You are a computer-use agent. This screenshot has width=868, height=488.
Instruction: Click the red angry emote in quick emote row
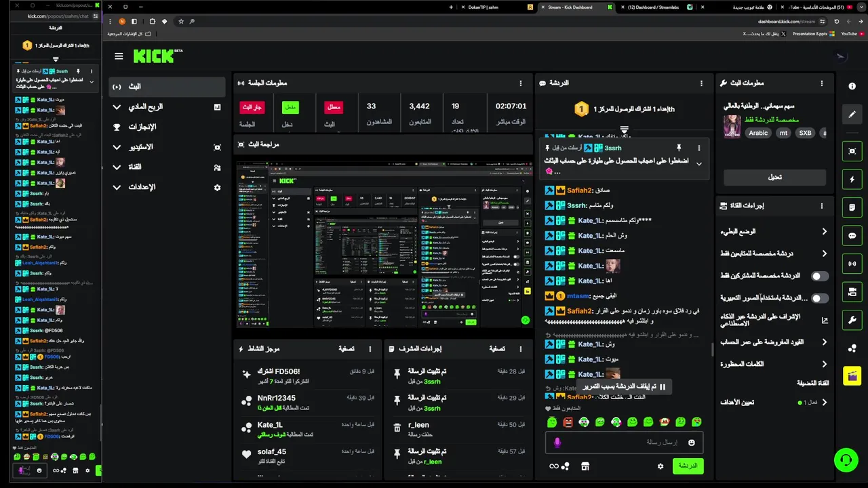[568, 422]
